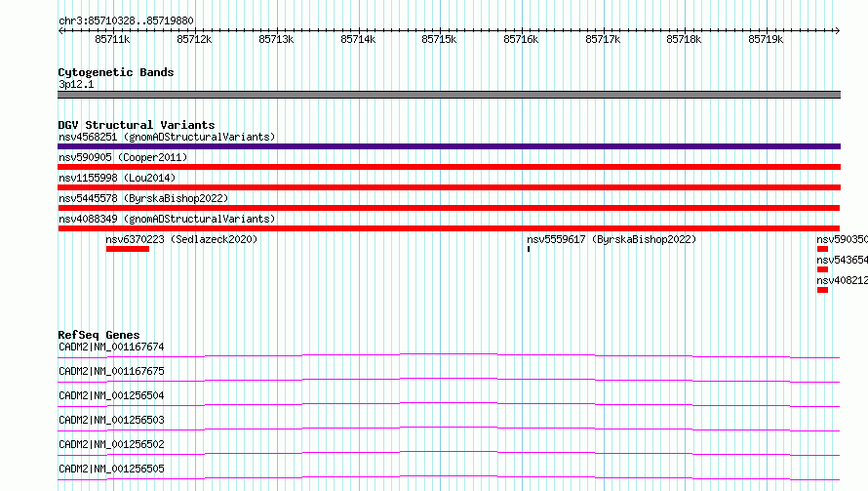Click the chr3:85710328..85719880 region label

pos(126,21)
